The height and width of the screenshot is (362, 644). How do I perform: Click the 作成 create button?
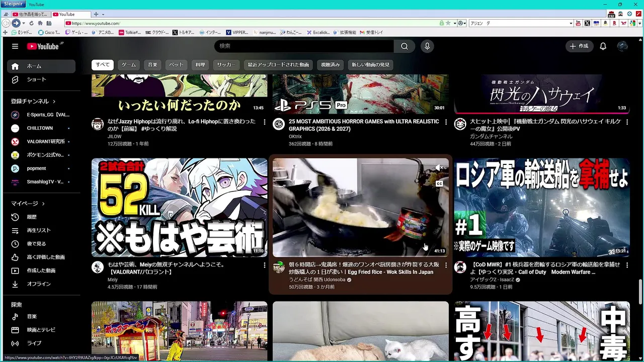pyautogui.click(x=579, y=46)
